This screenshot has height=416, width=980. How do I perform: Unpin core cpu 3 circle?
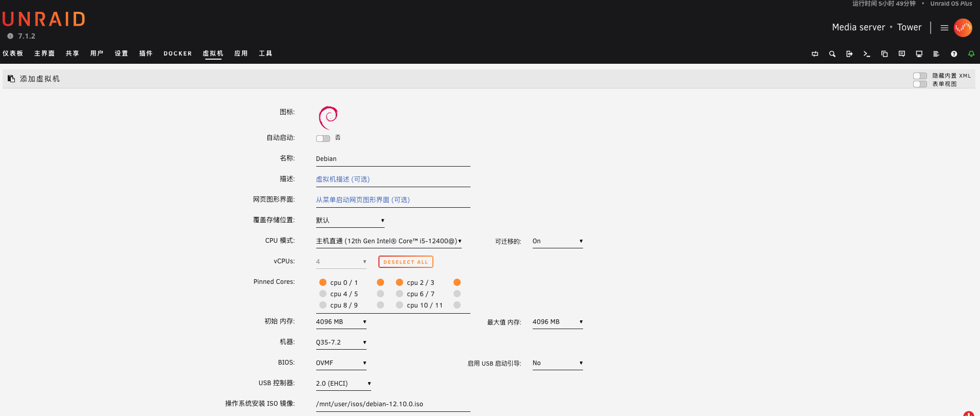(457, 282)
